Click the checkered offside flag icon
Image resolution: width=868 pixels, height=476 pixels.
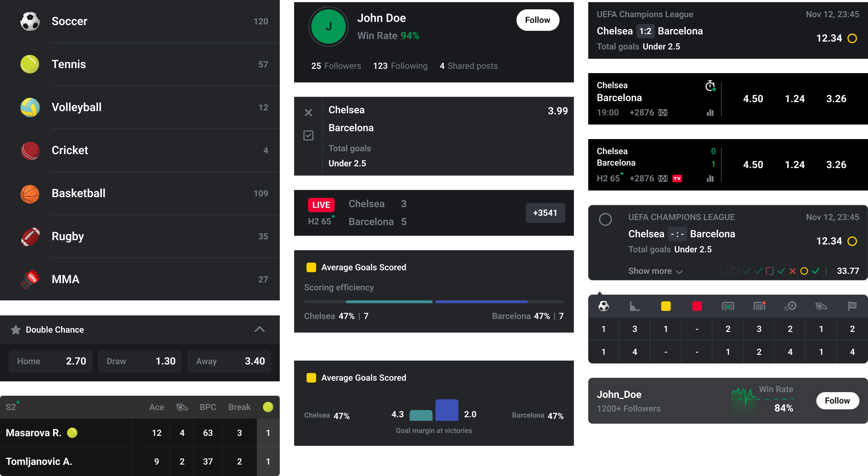pyautogui.click(x=852, y=306)
